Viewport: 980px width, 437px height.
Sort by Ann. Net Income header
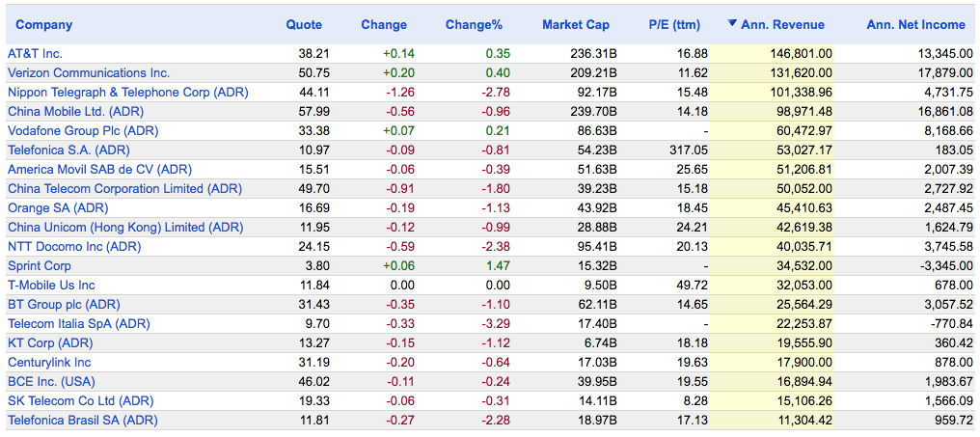(x=915, y=25)
